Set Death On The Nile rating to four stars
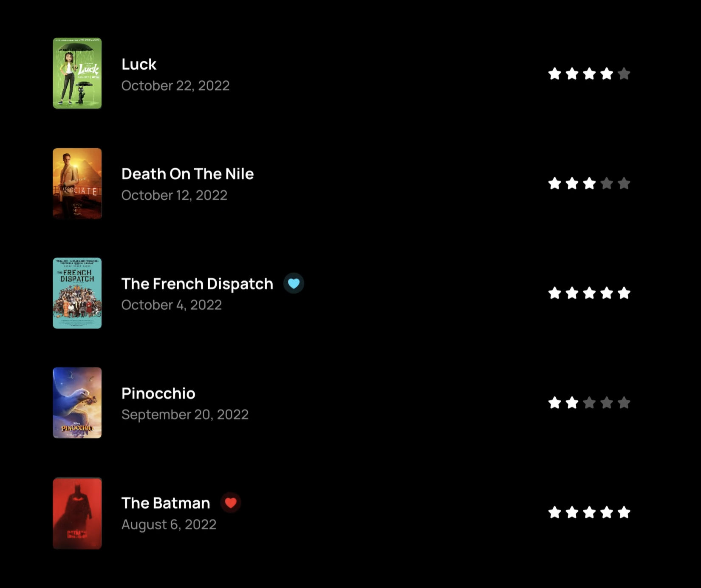Image resolution: width=701 pixels, height=588 pixels. coord(607,184)
